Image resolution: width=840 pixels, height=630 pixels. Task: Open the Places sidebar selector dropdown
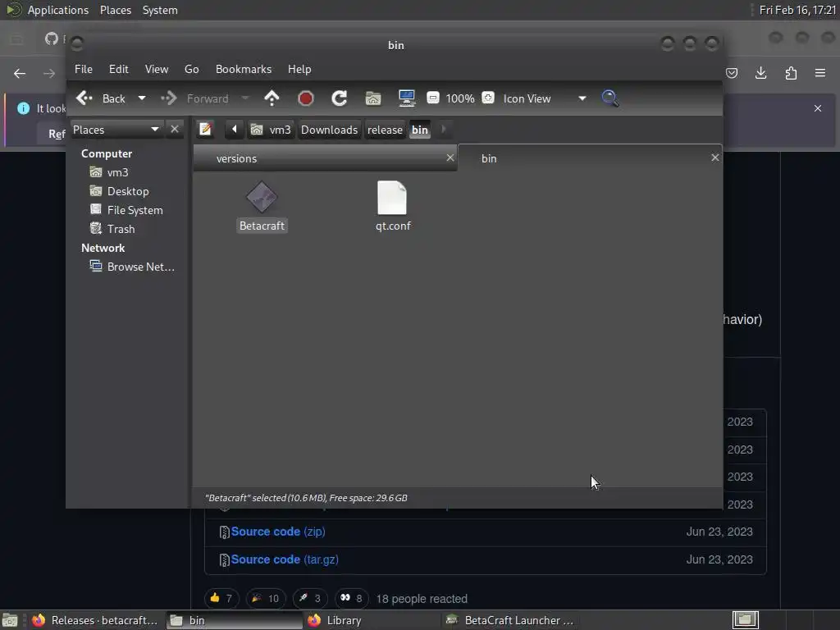[116, 130]
